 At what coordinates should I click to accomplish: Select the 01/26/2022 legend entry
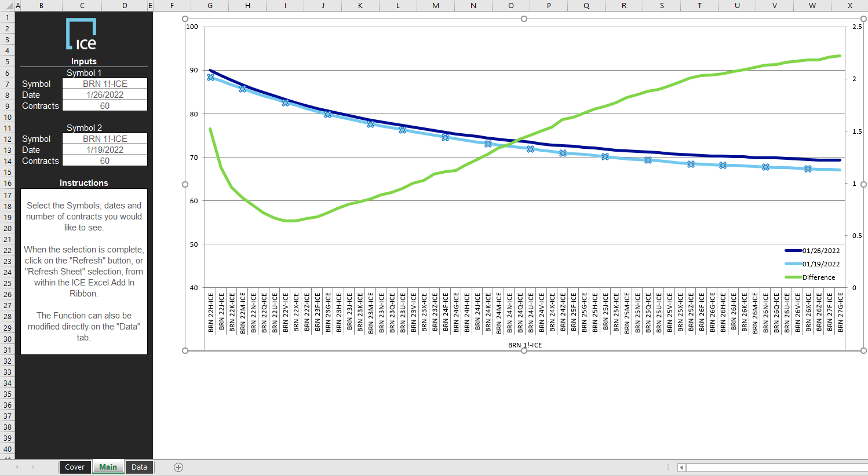tap(819, 251)
